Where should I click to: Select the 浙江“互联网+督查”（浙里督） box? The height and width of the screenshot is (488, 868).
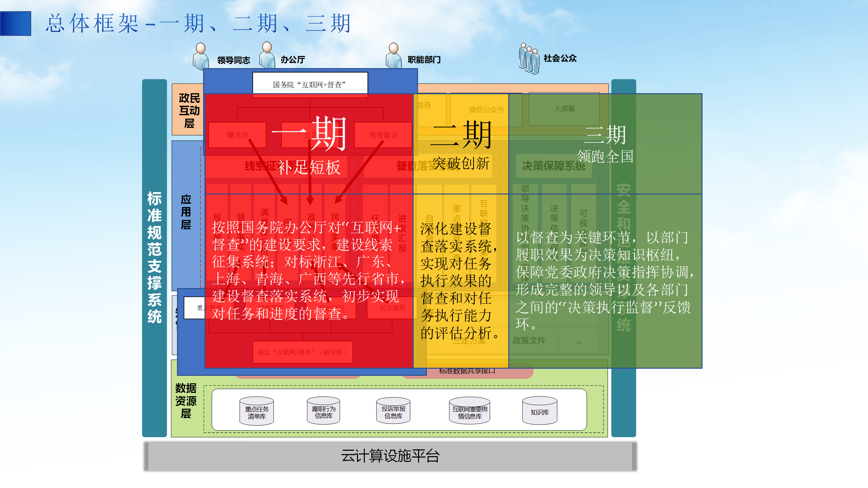point(302,352)
